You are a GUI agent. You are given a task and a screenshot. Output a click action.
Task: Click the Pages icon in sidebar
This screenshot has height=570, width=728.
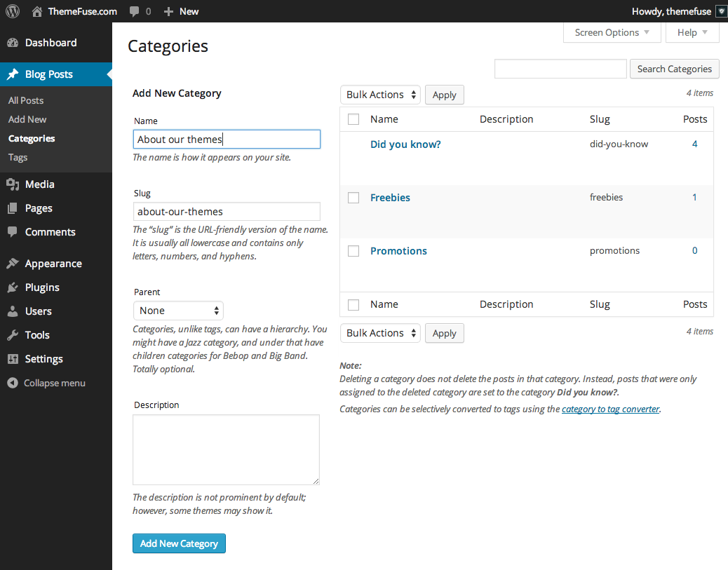(x=13, y=208)
